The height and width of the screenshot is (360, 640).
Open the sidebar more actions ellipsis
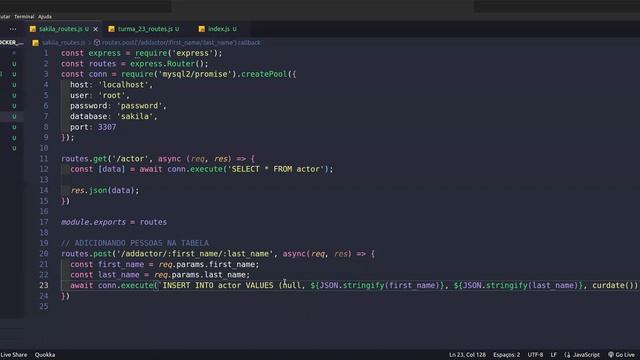pos(13,29)
